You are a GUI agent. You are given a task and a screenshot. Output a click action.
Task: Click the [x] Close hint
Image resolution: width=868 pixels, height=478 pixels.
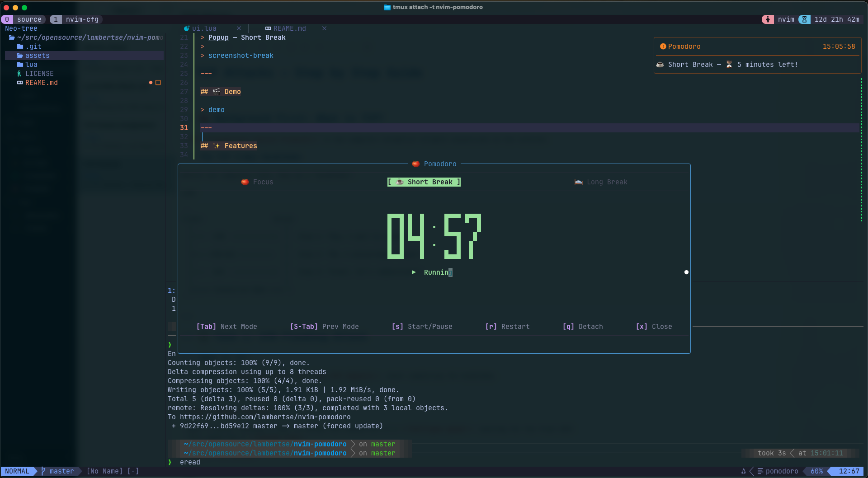tap(654, 327)
